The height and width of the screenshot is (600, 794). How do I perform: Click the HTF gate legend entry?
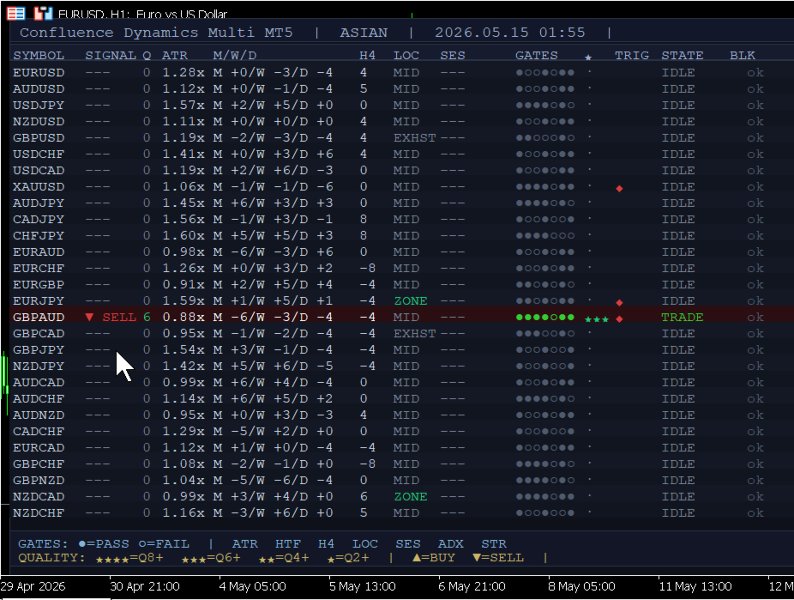(x=288, y=544)
